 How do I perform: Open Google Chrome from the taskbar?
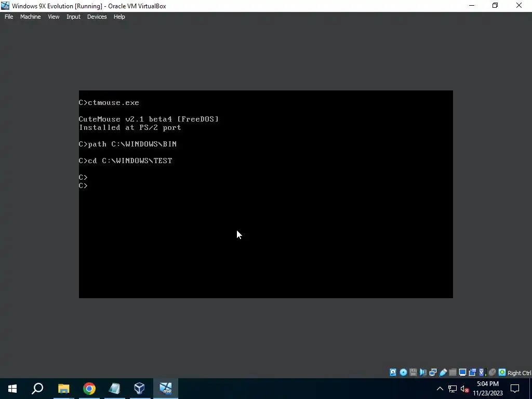point(89,389)
